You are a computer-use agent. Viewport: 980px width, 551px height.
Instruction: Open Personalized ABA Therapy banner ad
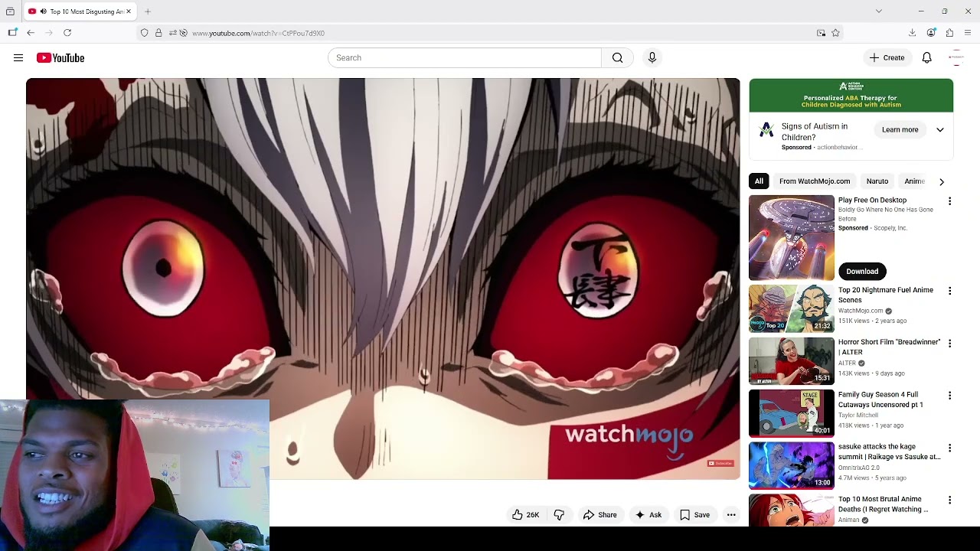click(851, 96)
